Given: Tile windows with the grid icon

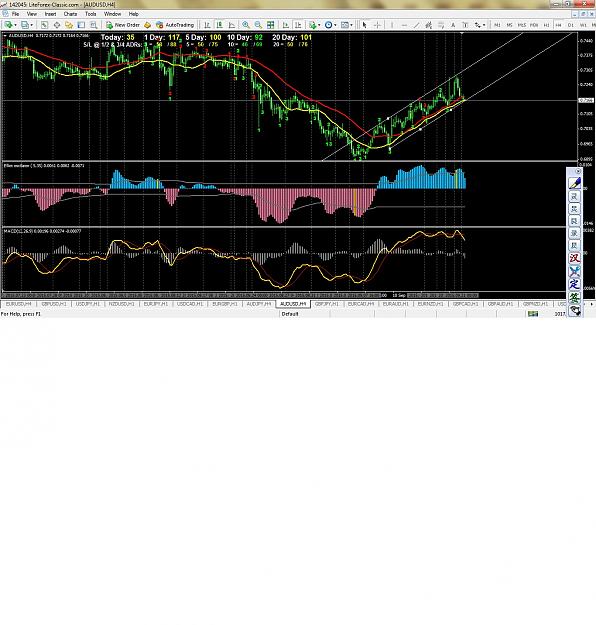Looking at the screenshot, I should (271, 25).
